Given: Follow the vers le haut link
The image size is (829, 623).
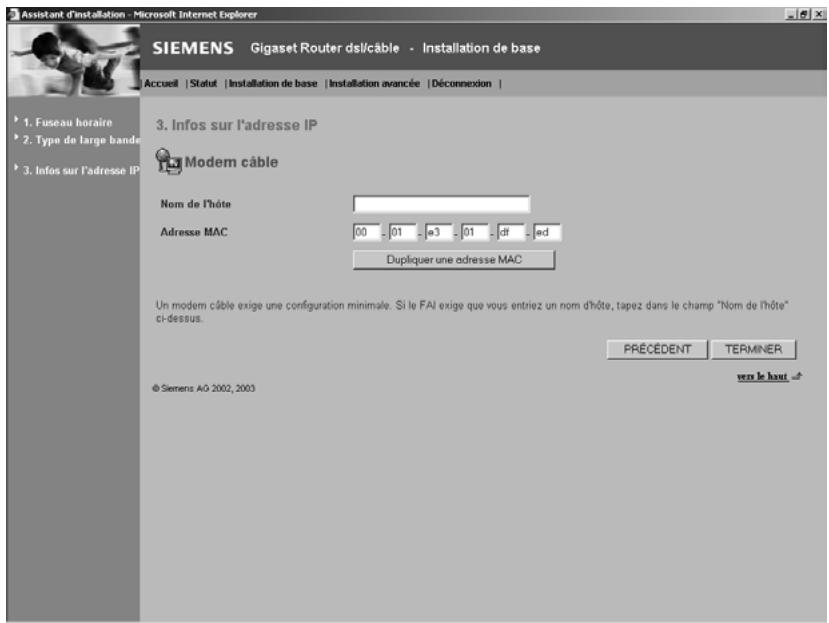Looking at the screenshot, I should click(763, 376).
